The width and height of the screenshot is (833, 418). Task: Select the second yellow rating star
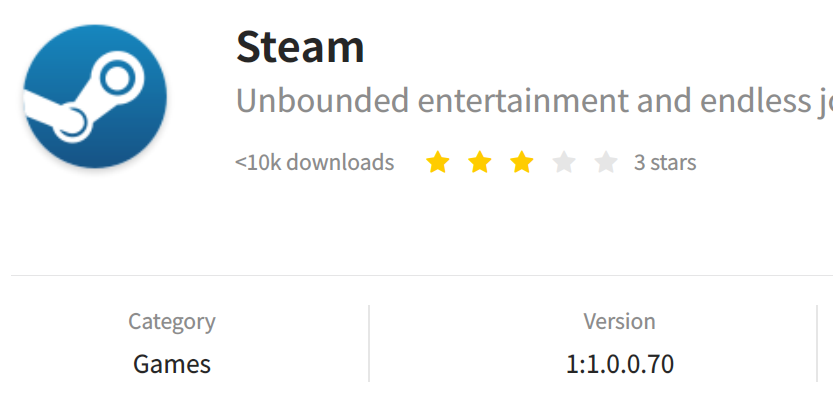[x=480, y=162]
